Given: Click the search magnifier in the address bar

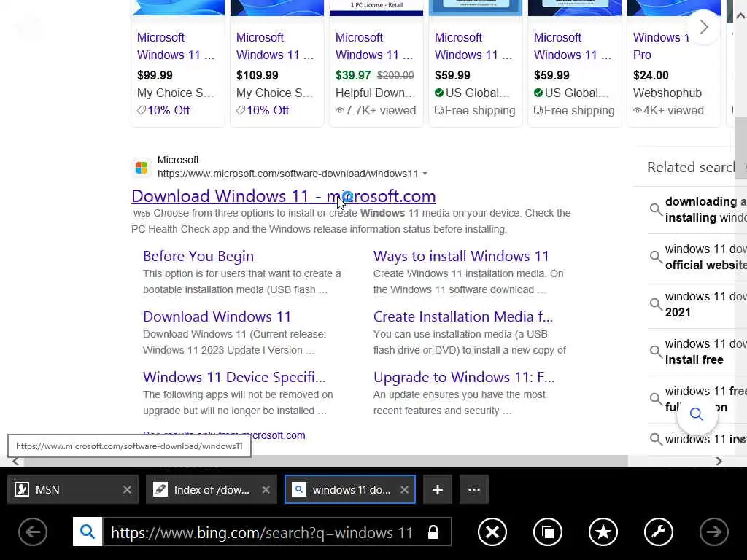Looking at the screenshot, I should 88,532.
